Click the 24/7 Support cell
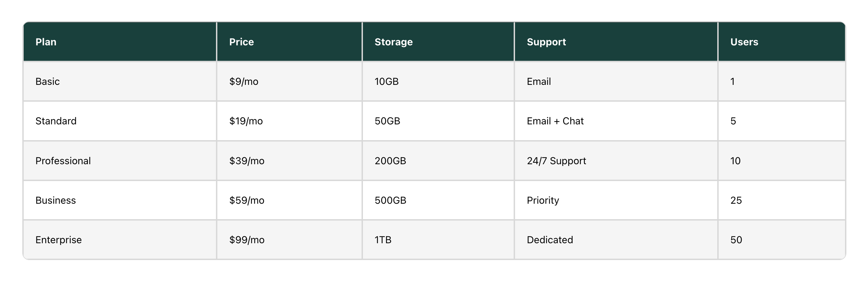 [616, 161]
